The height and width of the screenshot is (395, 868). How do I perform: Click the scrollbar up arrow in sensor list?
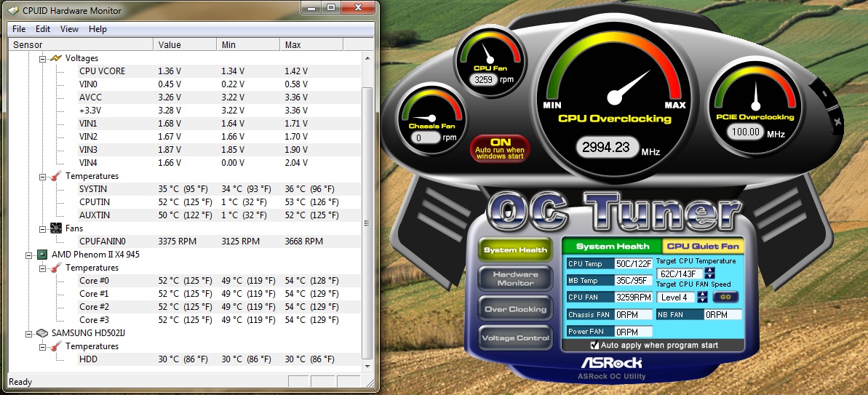(367, 57)
